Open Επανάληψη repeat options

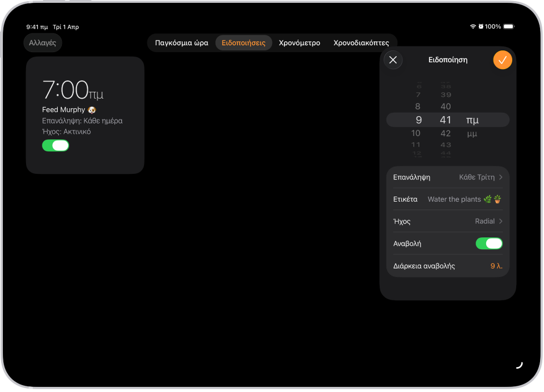[448, 177]
